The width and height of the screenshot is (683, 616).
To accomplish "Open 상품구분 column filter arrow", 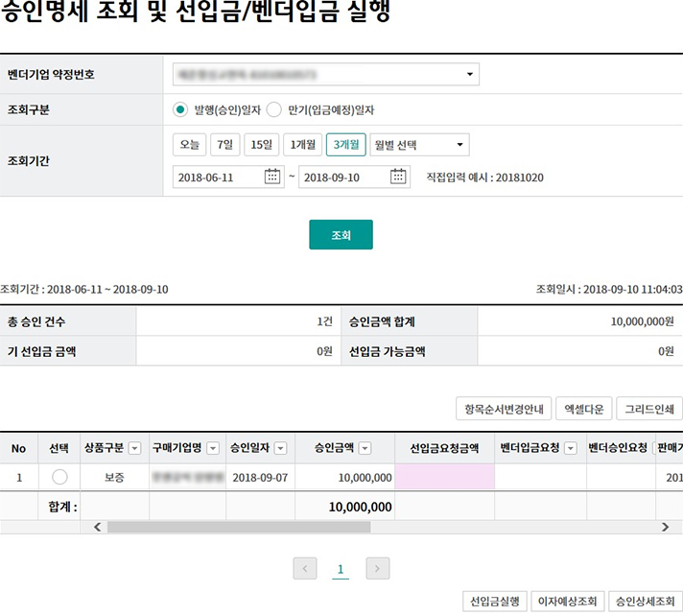I will coord(134,448).
